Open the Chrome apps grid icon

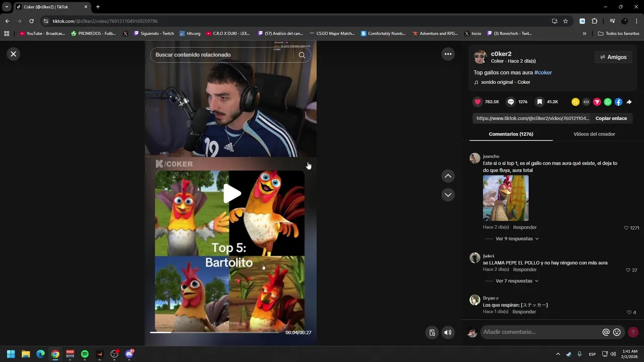pos(7,34)
